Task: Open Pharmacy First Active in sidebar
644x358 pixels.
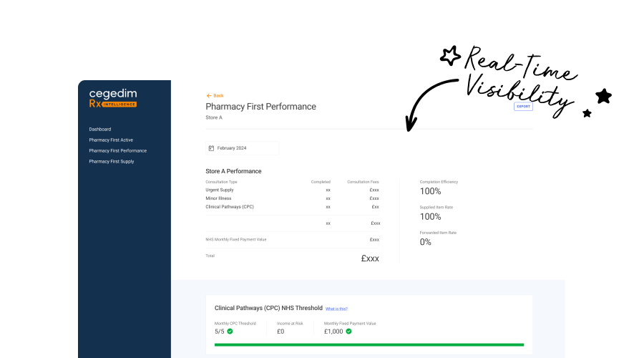Action: click(111, 140)
